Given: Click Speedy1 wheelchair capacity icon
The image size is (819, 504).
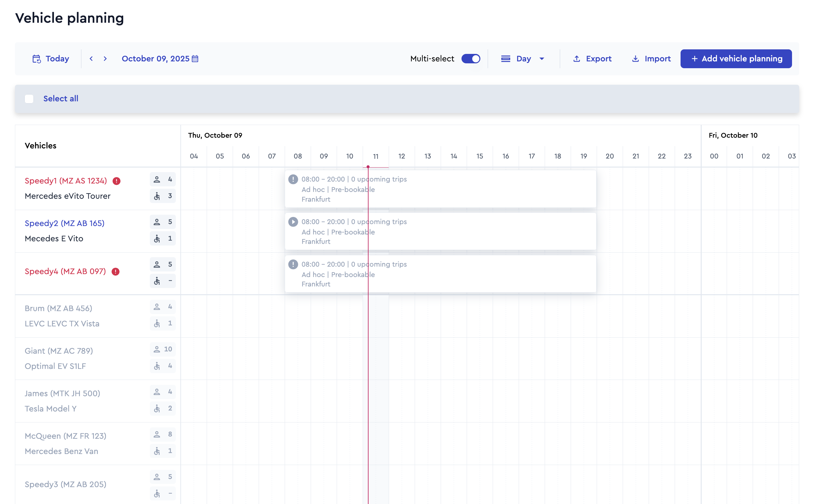Looking at the screenshot, I should (157, 196).
